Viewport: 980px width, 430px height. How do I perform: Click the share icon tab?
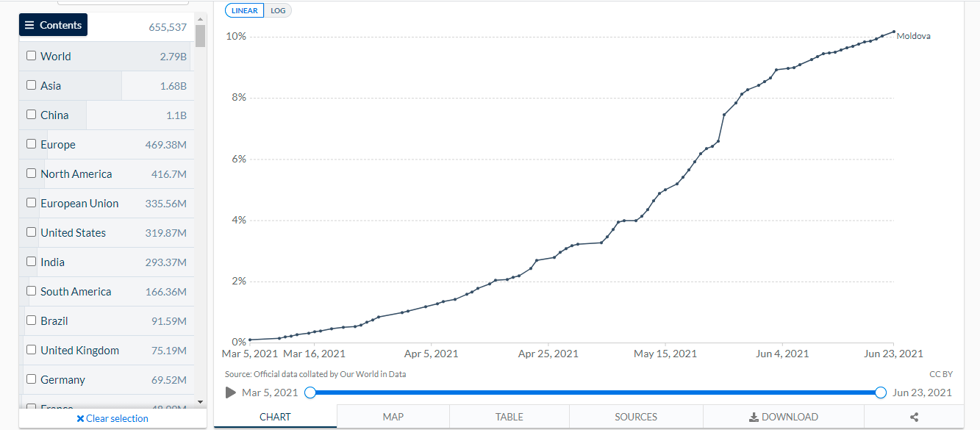[x=914, y=417]
